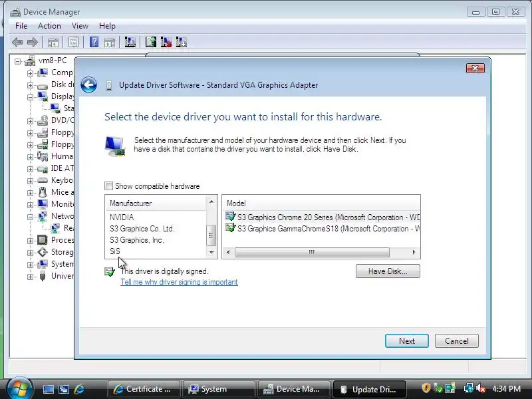
Task: Click Model list scroll left arrow
Action: [228, 253]
